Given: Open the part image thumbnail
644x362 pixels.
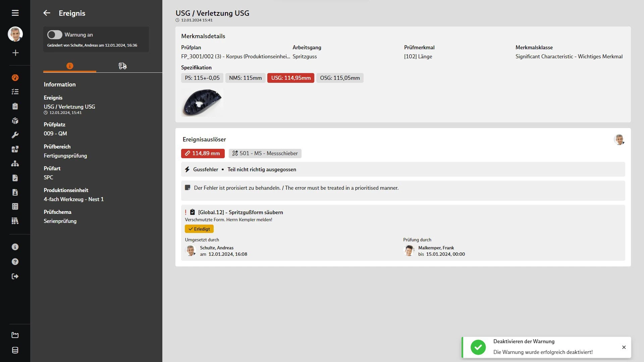Looking at the screenshot, I should [x=202, y=103].
